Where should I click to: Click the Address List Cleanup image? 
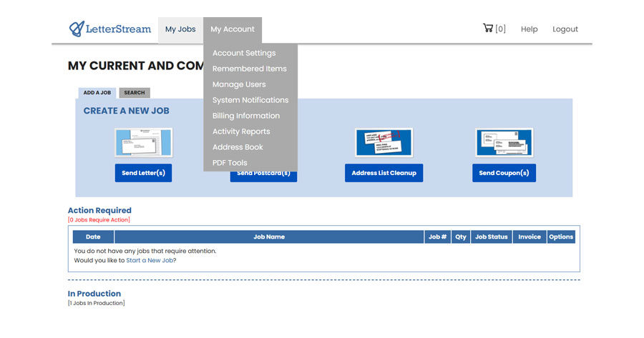384,142
